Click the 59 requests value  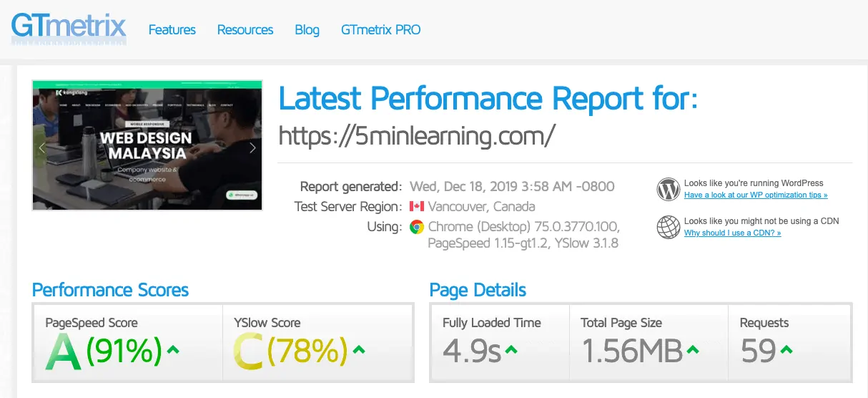point(759,351)
